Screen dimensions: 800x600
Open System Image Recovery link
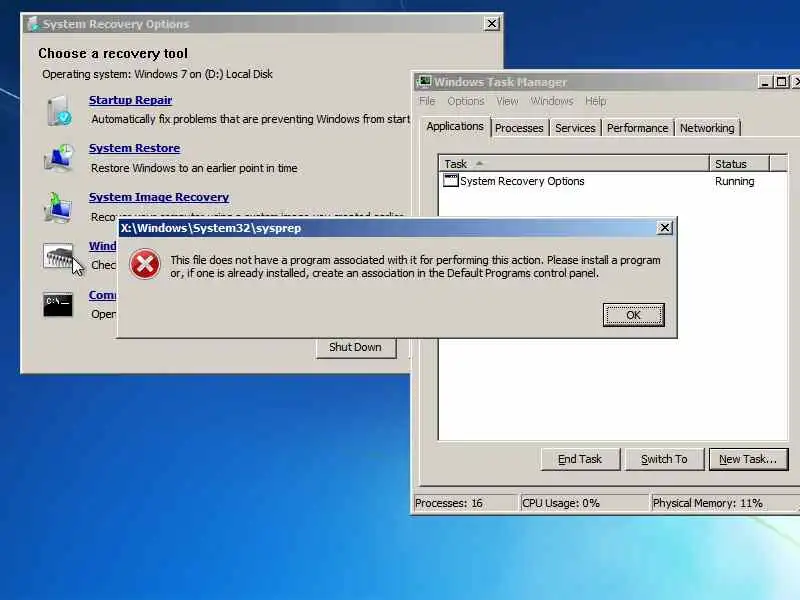[159, 197]
